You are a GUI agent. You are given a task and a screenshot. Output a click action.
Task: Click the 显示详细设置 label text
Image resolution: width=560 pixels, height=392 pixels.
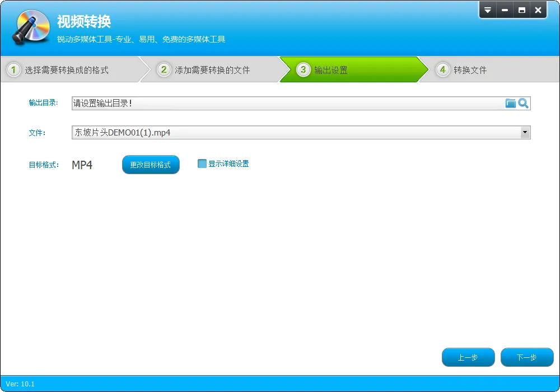point(228,164)
